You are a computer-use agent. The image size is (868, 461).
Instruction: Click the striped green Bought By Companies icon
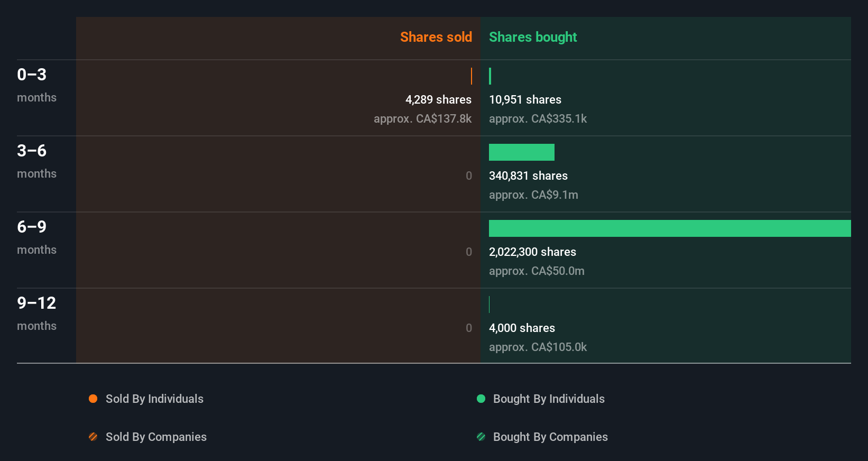tap(481, 437)
